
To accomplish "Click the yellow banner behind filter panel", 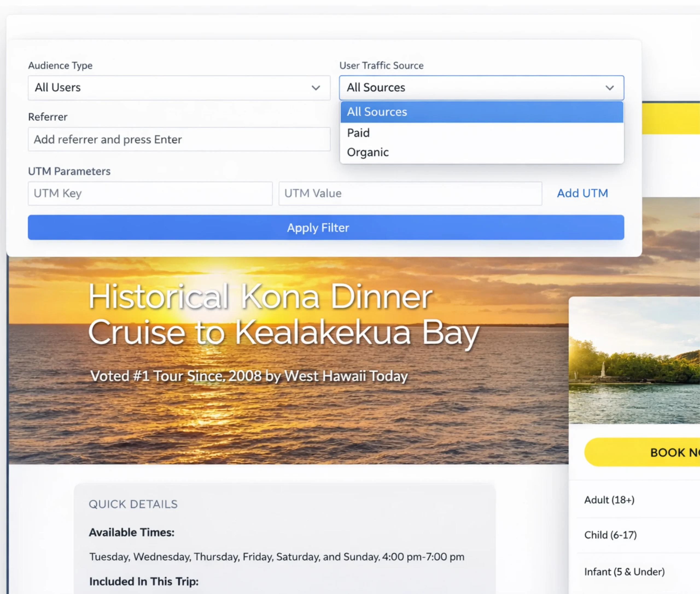I will 670,118.
